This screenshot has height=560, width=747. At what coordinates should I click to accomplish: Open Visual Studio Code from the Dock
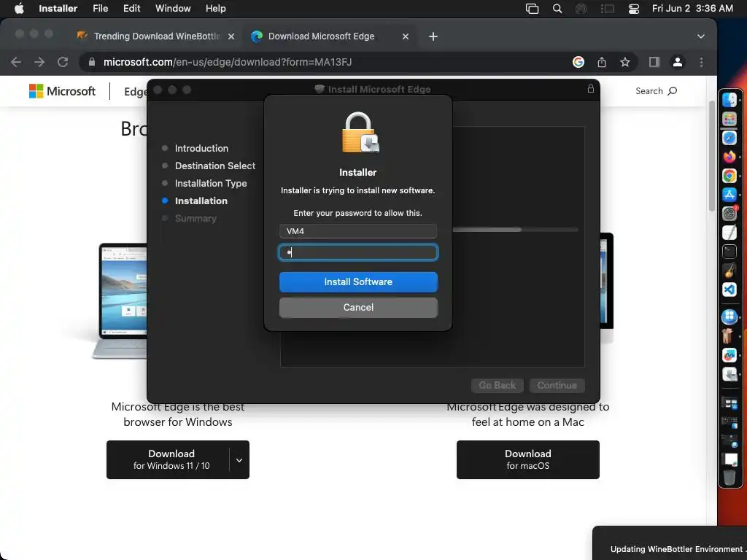(729, 289)
